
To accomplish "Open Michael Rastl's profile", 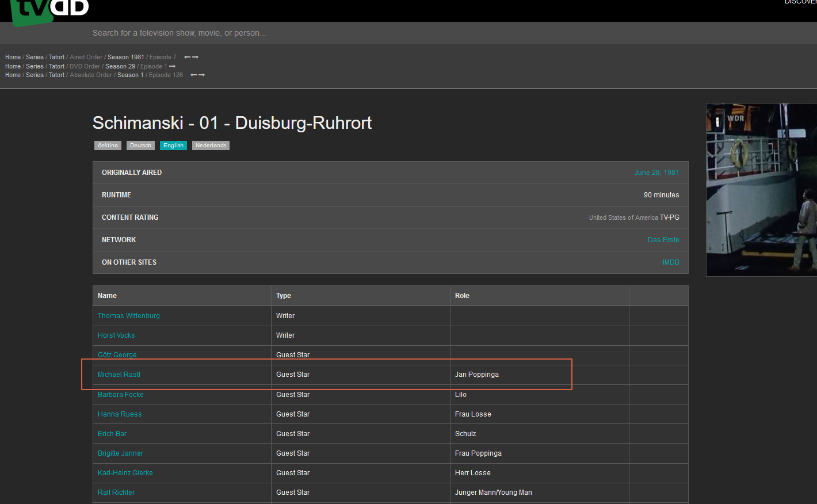I will point(119,375).
